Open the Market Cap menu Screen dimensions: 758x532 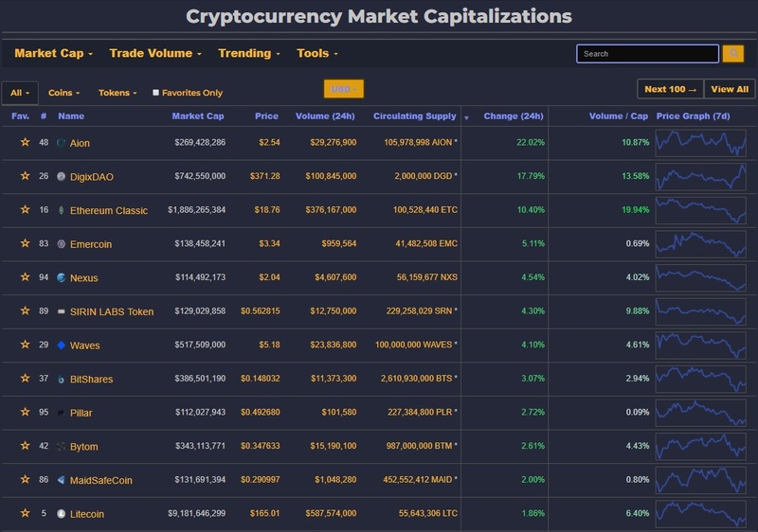point(53,53)
